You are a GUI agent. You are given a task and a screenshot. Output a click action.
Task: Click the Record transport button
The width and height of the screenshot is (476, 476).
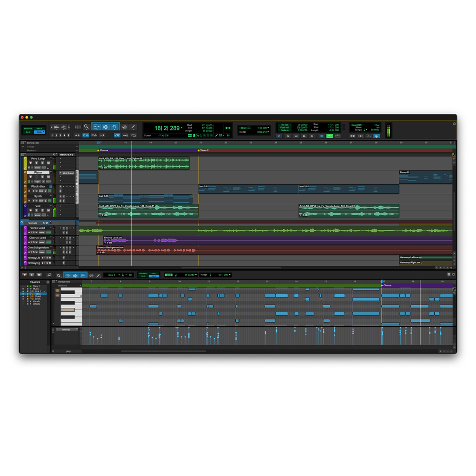(337, 136)
